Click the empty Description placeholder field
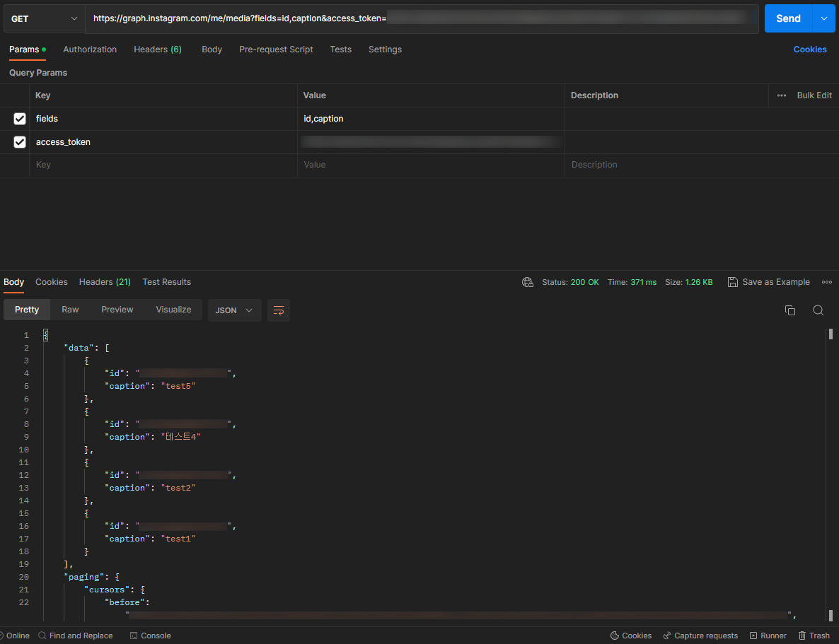 click(x=702, y=165)
